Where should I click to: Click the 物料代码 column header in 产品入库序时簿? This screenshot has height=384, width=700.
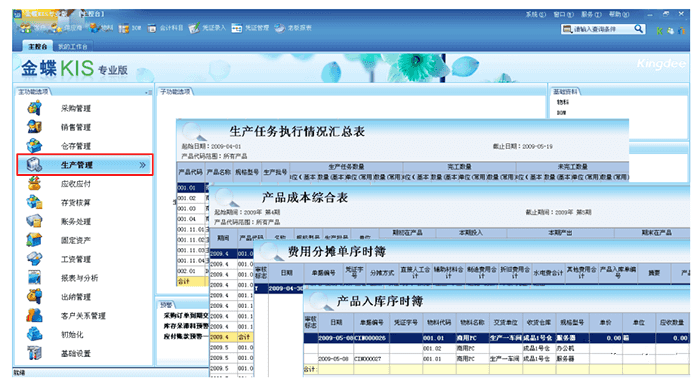438,322
